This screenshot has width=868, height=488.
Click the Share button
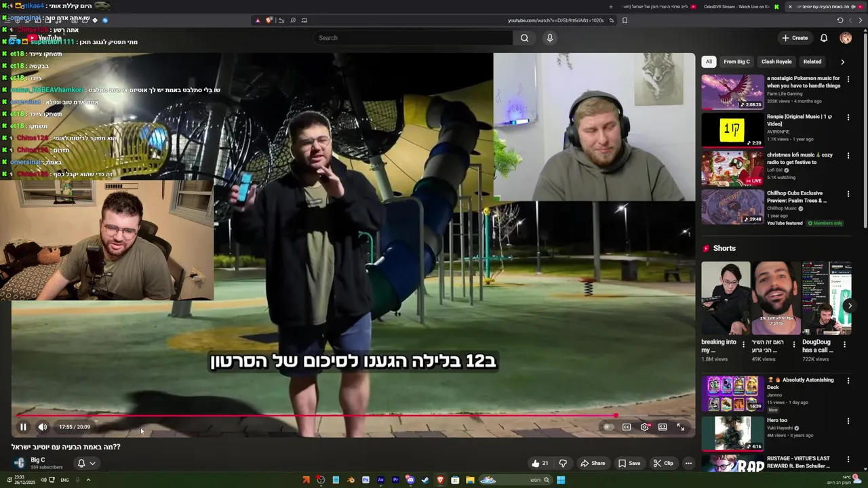(x=593, y=464)
